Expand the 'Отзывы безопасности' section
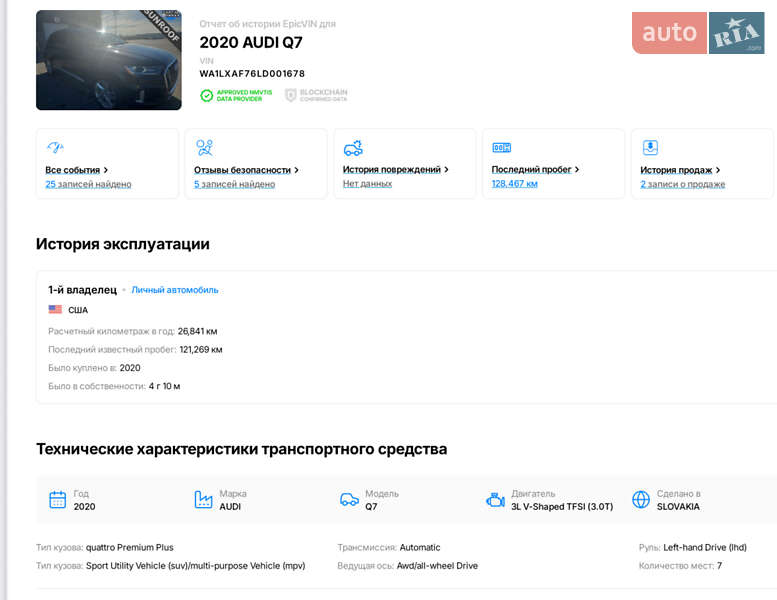This screenshot has width=777, height=600. [246, 170]
